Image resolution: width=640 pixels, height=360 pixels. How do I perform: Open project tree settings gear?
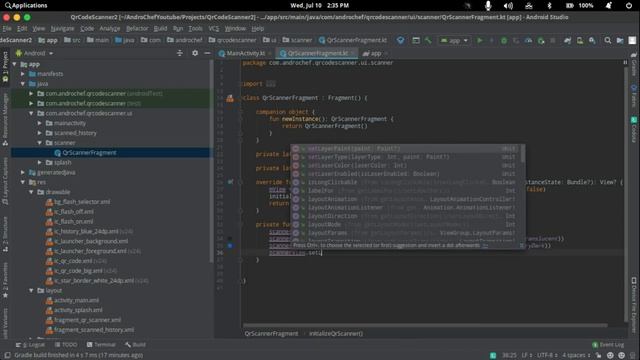[195, 53]
